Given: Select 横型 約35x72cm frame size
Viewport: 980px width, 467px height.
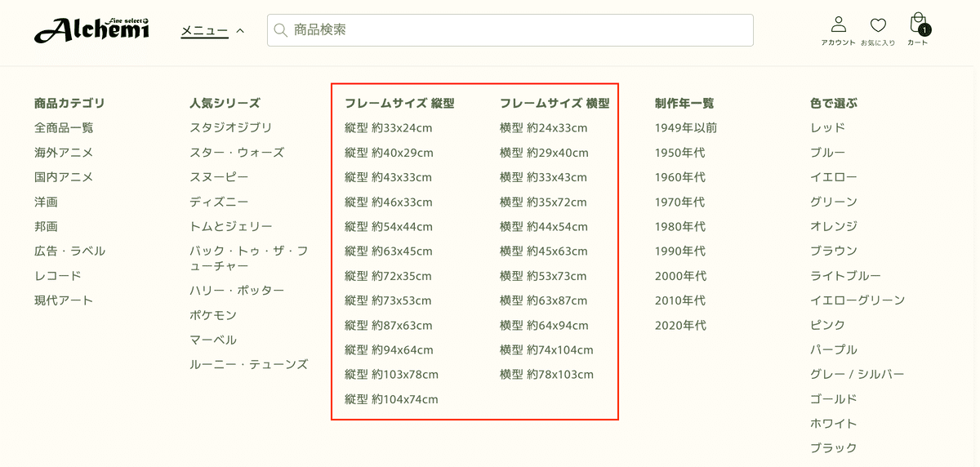Looking at the screenshot, I should click(x=543, y=202).
